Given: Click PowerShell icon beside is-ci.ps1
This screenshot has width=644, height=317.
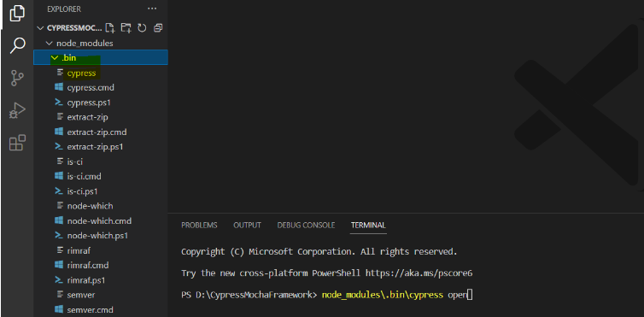Looking at the screenshot, I should point(59,191).
